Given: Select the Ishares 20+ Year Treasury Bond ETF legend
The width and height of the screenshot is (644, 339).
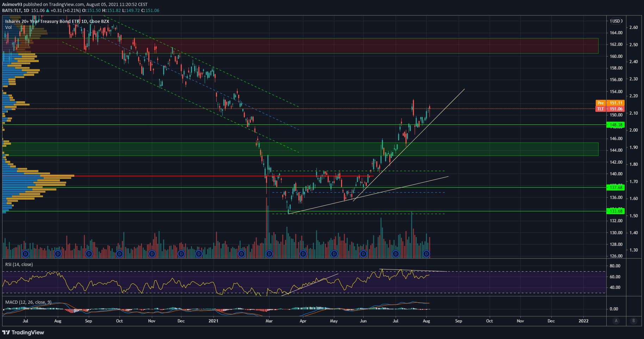Looking at the screenshot, I should click(x=57, y=22).
